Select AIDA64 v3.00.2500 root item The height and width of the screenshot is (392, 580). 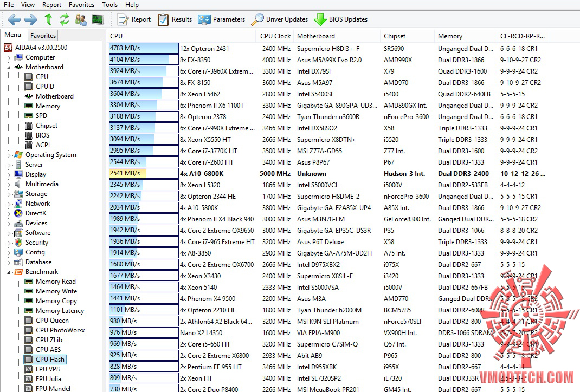[x=36, y=47]
